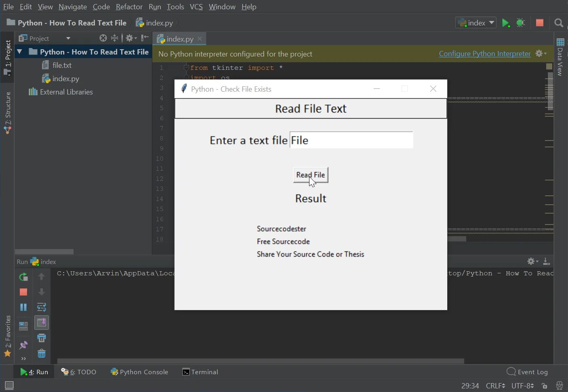Open 2: Favorites side tab
Screen dimensions: 568x392
(7, 337)
